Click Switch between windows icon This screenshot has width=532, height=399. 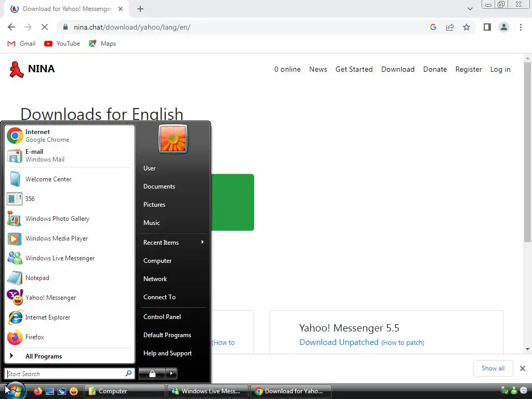click(x=62, y=391)
